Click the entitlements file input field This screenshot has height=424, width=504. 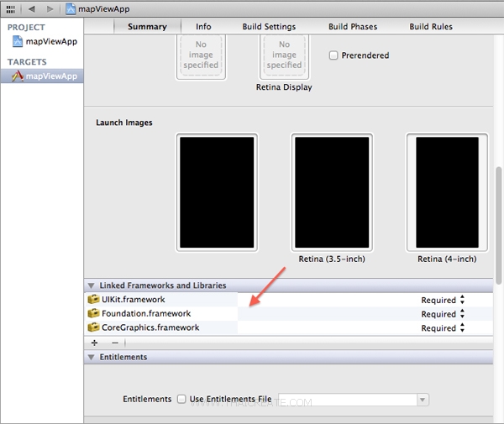tap(348, 400)
